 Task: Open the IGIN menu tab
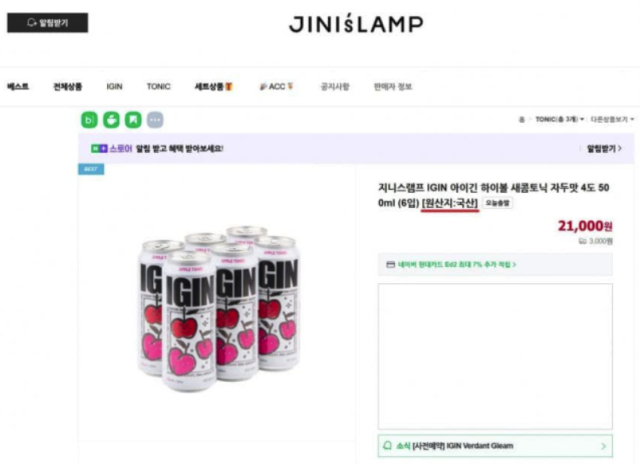(x=114, y=87)
